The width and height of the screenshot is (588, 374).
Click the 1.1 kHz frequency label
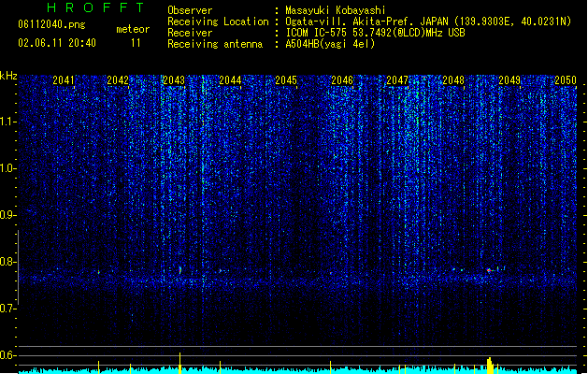(7, 122)
